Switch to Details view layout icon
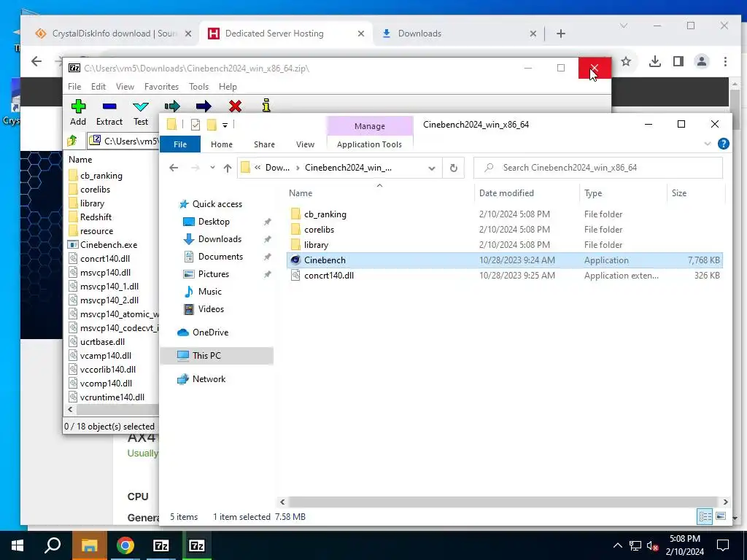 (705, 516)
